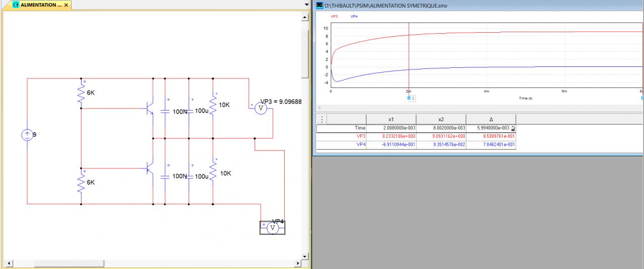The image size is (644, 269).
Task: Click the blue VP4 legend label on graph
Action: (x=354, y=17)
